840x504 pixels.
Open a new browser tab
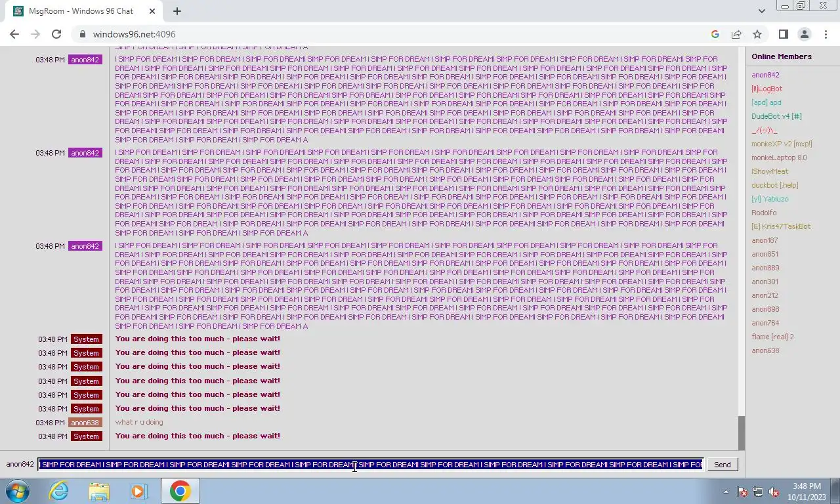[177, 10]
